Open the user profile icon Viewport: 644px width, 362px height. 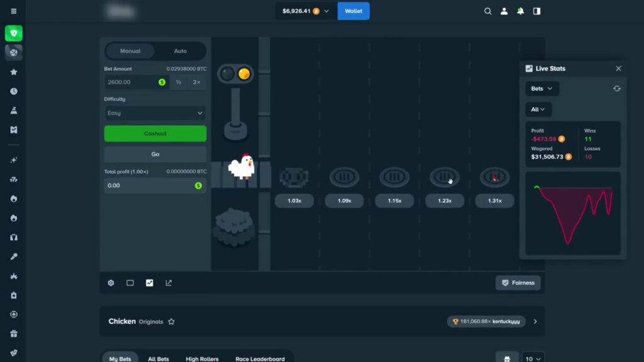(x=504, y=11)
